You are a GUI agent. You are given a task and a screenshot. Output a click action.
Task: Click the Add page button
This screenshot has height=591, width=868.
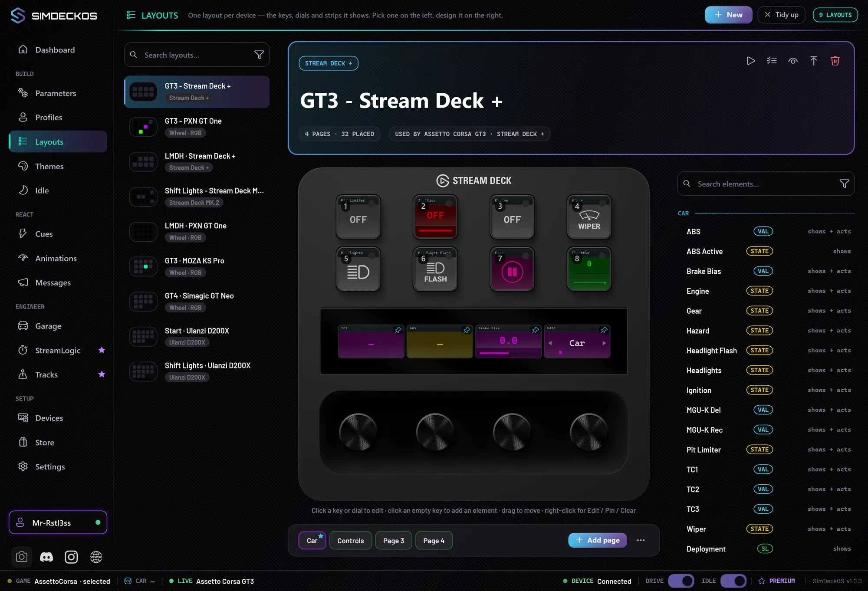pyautogui.click(x=597, y=540)
